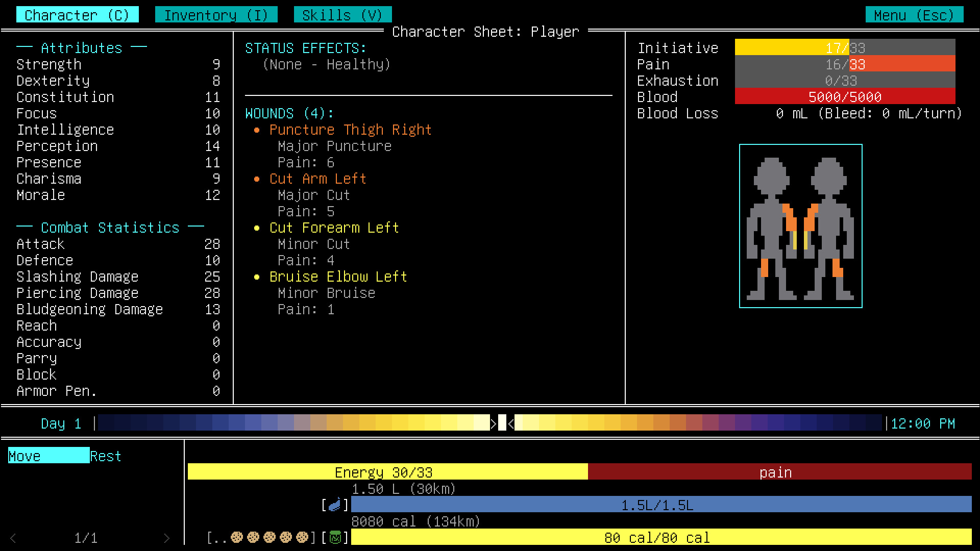Click the 1/1 page indicator

86,538
